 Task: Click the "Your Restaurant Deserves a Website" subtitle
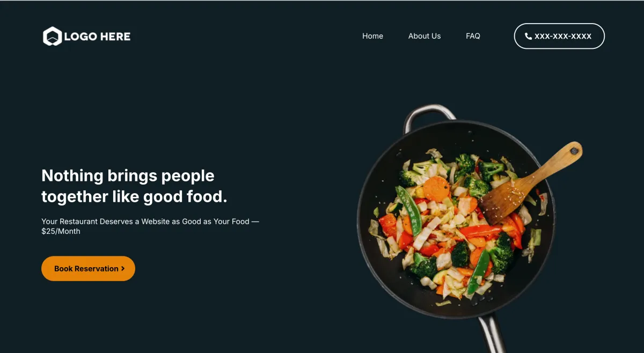pos(150,221)
